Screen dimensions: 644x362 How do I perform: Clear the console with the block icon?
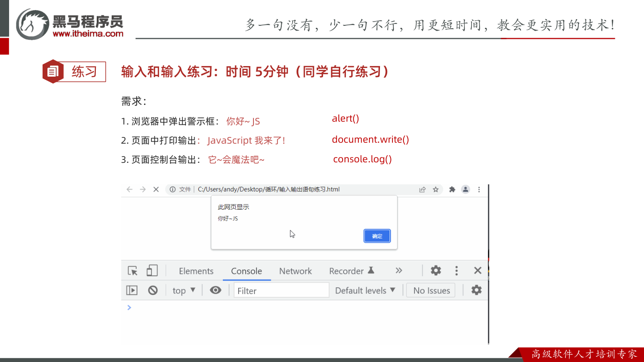click(153, 290)
